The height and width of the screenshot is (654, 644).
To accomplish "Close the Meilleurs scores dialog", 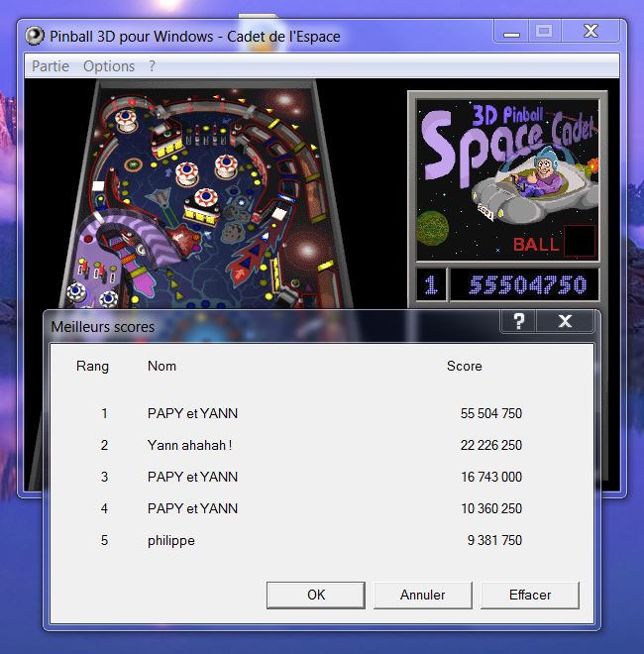I will click(x=565, y=321).
